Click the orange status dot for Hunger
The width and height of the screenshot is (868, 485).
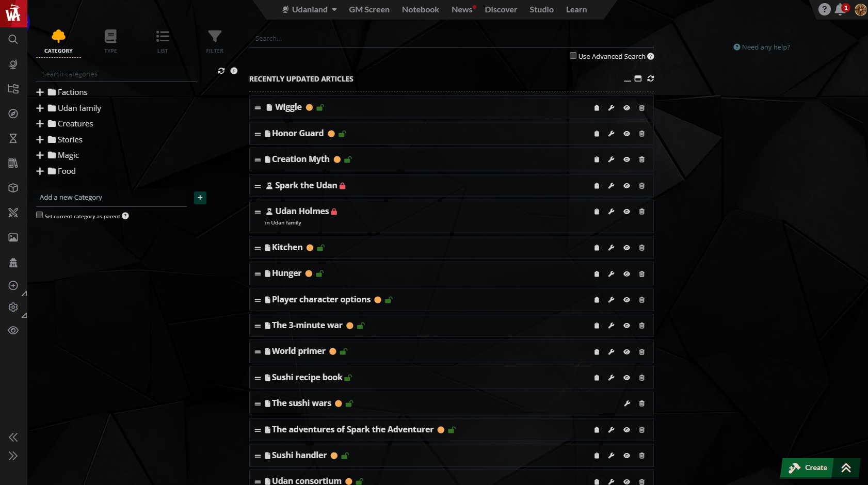click(x=309, y=273)
